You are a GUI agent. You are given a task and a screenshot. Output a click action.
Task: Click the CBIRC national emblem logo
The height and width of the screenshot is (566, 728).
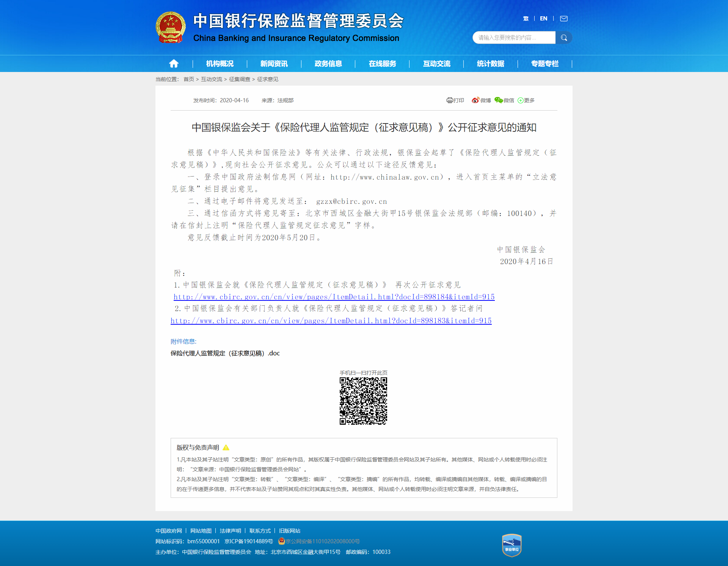pos(170,27)
